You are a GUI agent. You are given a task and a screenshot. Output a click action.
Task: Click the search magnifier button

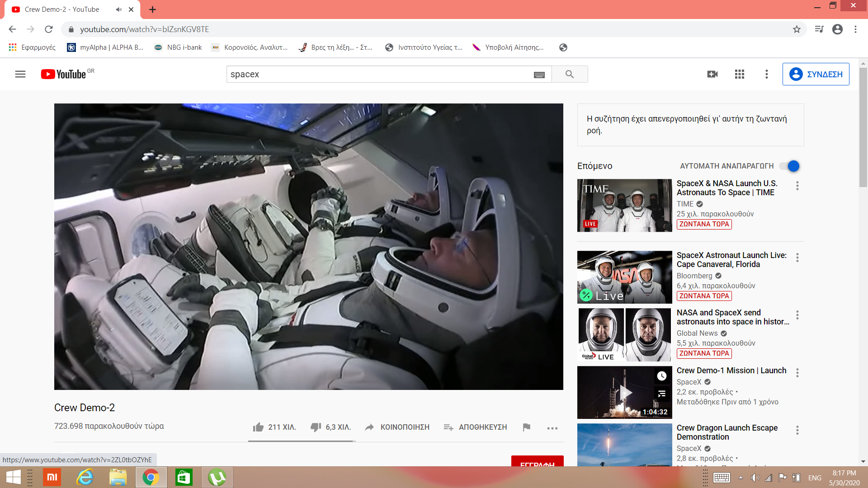pyautogui.click(x=569, y=74)
